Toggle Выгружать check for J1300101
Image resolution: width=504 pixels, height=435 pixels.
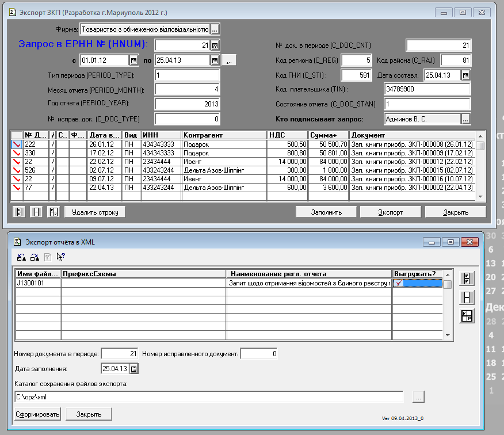(417, 283)
